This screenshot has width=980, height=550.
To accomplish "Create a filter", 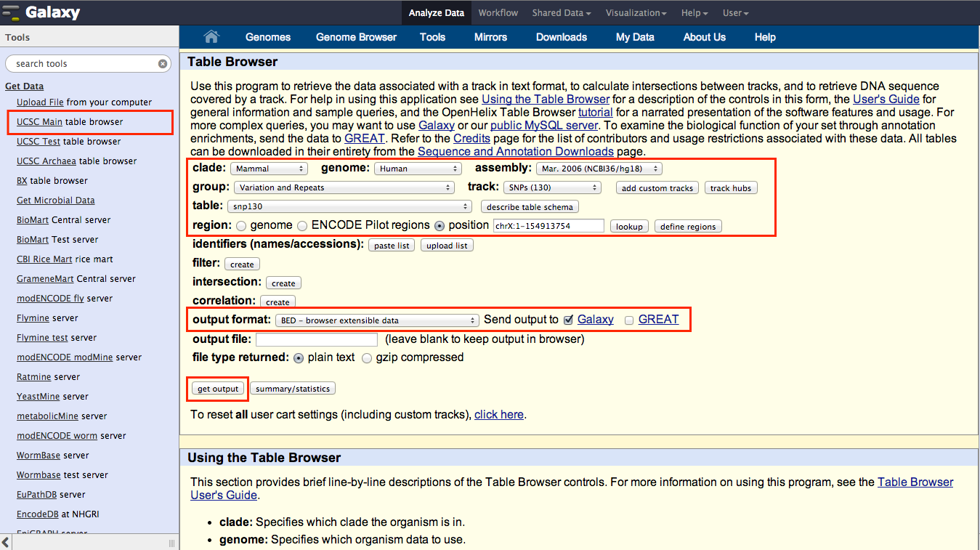I will [x=242, y=264].
